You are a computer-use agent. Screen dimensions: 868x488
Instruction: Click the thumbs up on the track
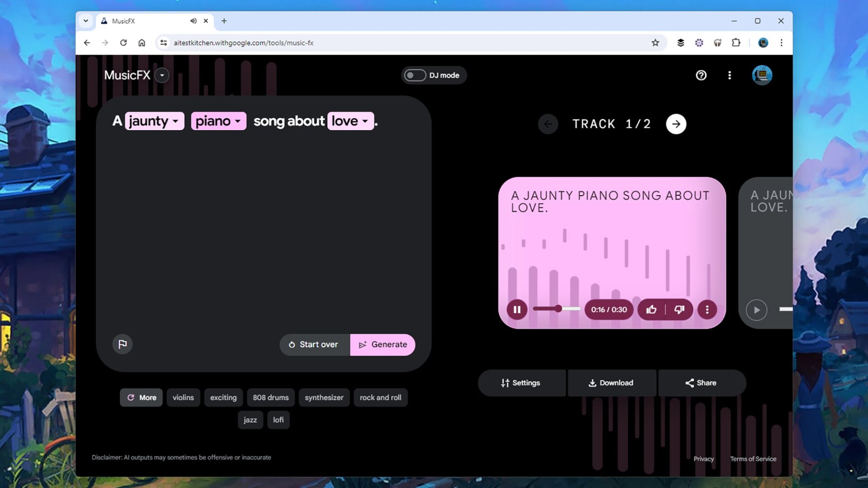pyautogui.click(x=651, y=310)
